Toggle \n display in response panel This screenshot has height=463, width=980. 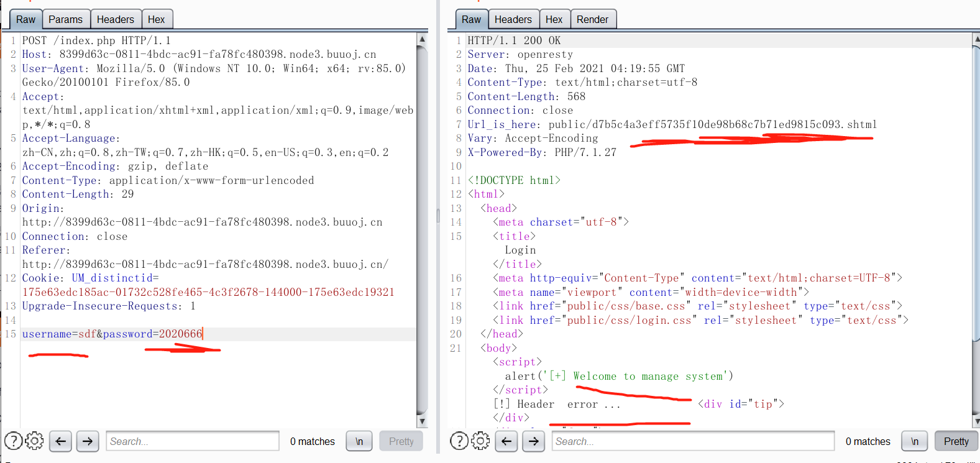[x=915, y=441]
